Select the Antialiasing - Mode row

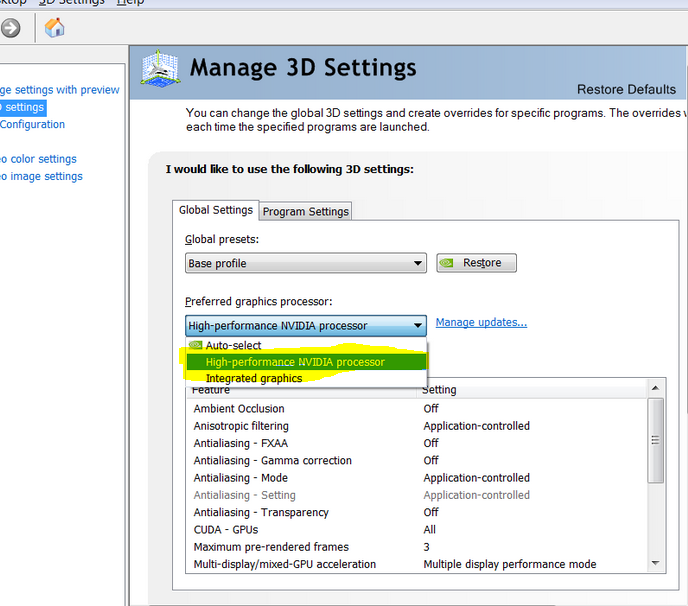click(x=417, y=478)
